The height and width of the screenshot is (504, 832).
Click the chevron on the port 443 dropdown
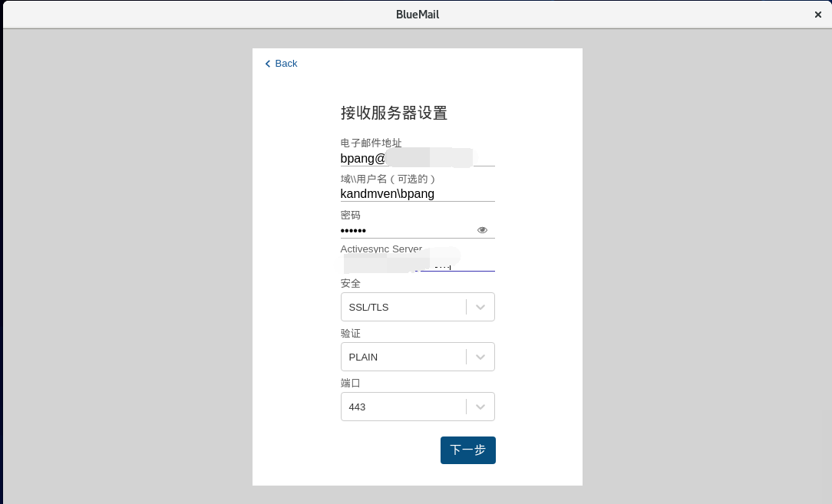pos(480,407)
